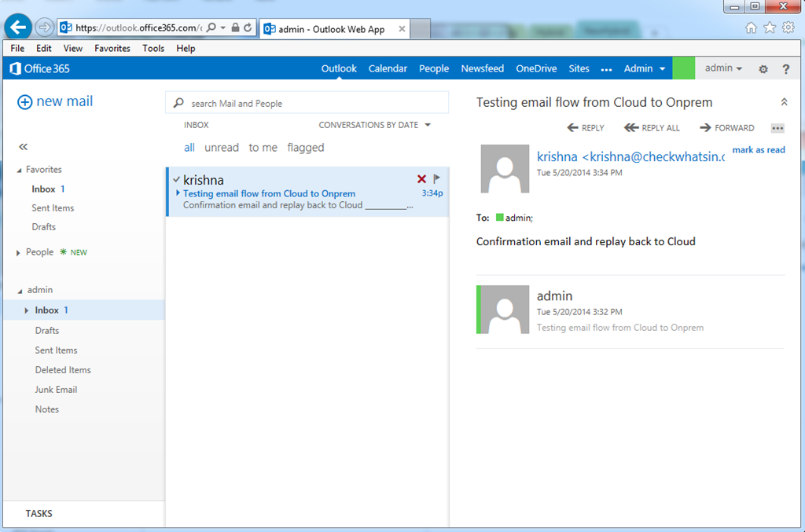Click admin's profile picture in thread
The height and width of the screenshot is (532, 805).
coord(505,310)
